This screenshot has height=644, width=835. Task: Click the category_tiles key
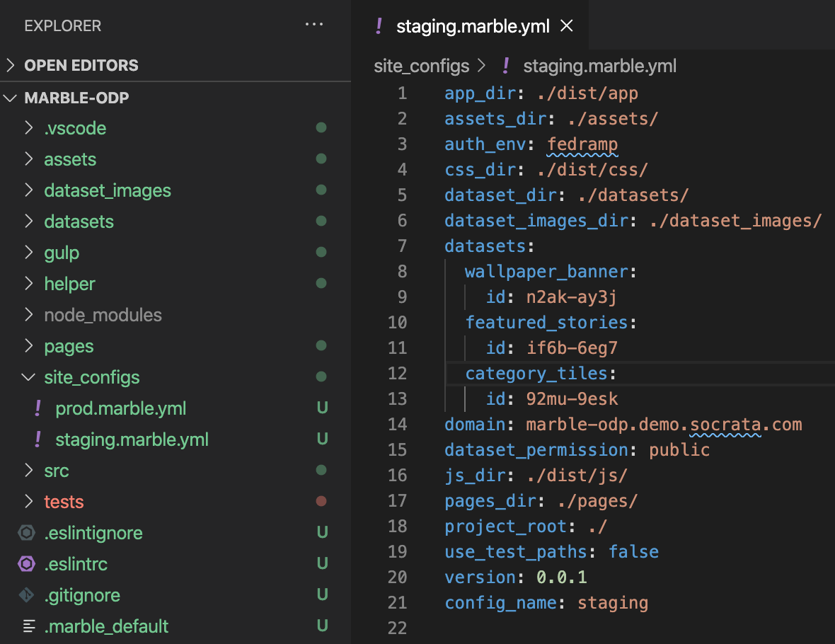537,374
